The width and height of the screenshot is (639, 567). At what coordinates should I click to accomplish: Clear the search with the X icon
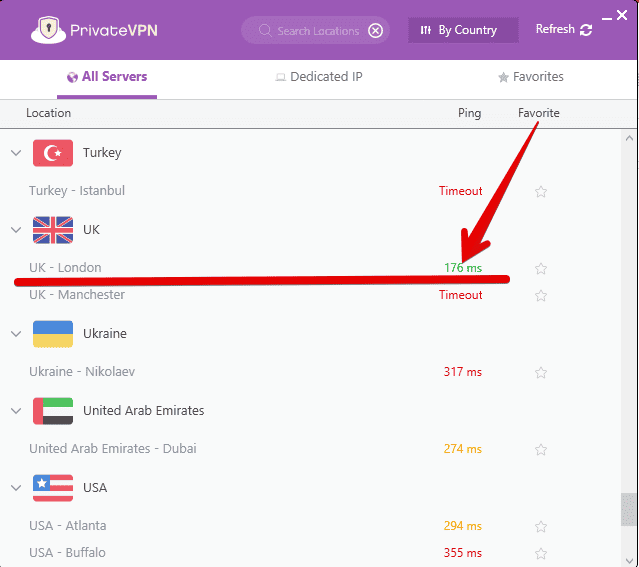click(375, 31)
